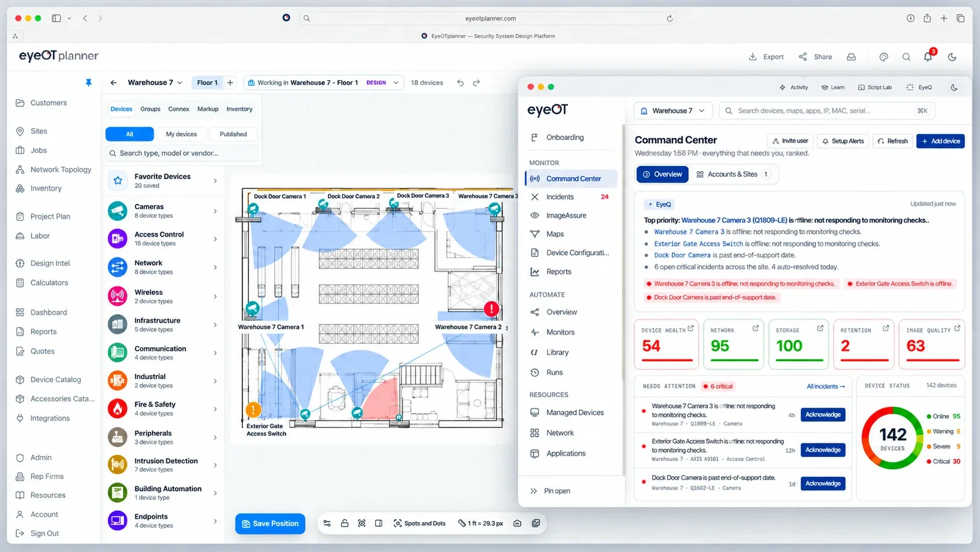Toggle the Overview view in Command Center
Image resolution: width=980 pixels, height=552 pixels.
(662, 174)
